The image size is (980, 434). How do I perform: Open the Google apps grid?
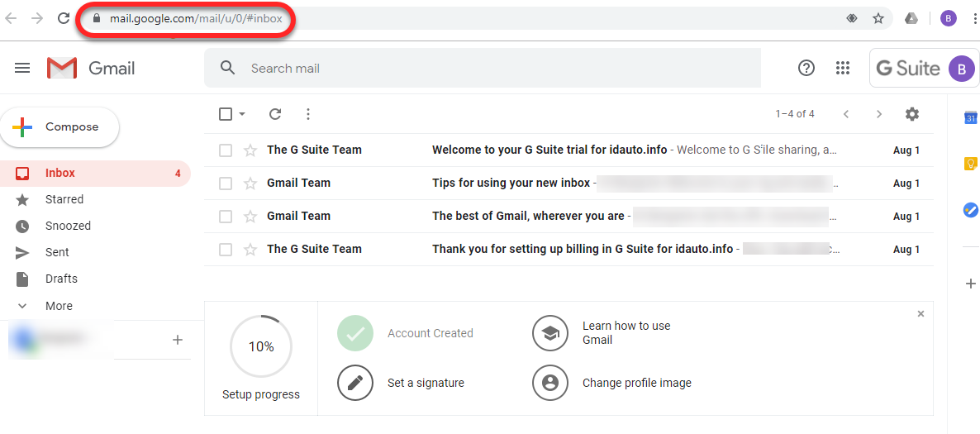pos(843,68)
